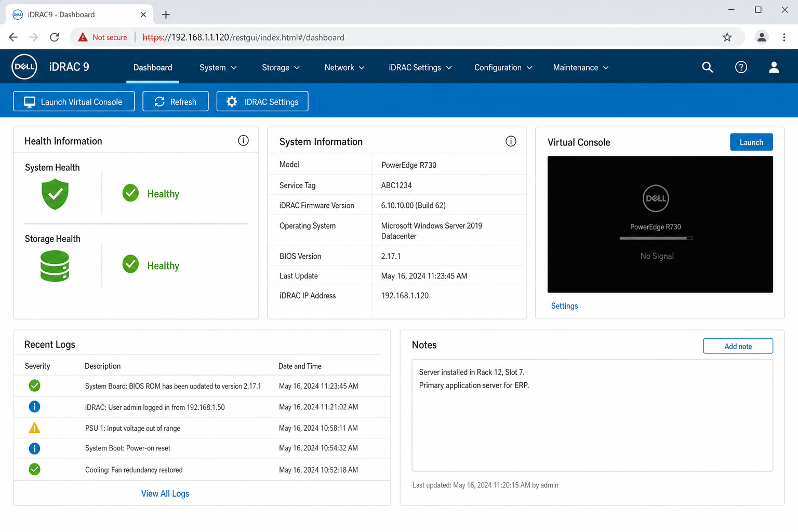The image size is (798, 532).
Task: Click Cooling: Fan redundancy restored entry
Action: tap(134, 470)
